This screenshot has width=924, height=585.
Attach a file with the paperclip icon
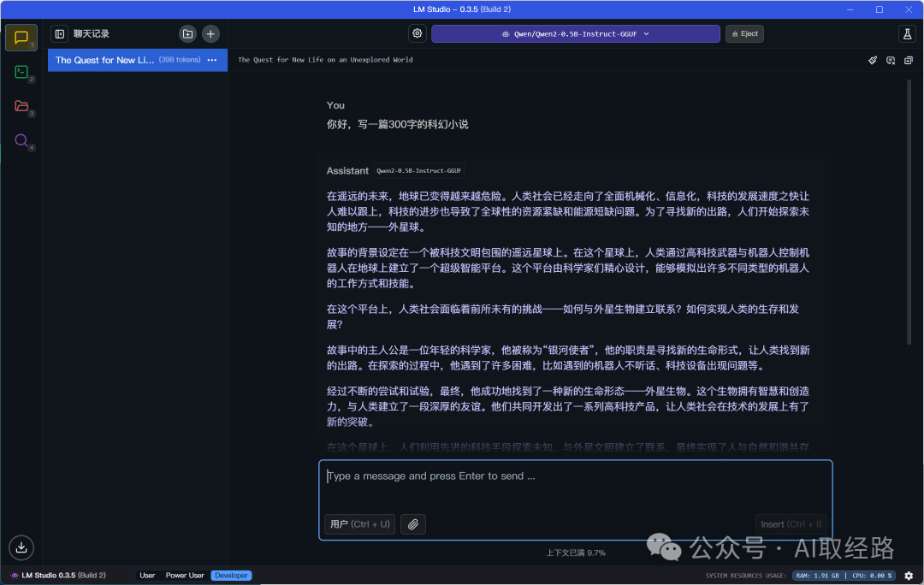point(413,523)
